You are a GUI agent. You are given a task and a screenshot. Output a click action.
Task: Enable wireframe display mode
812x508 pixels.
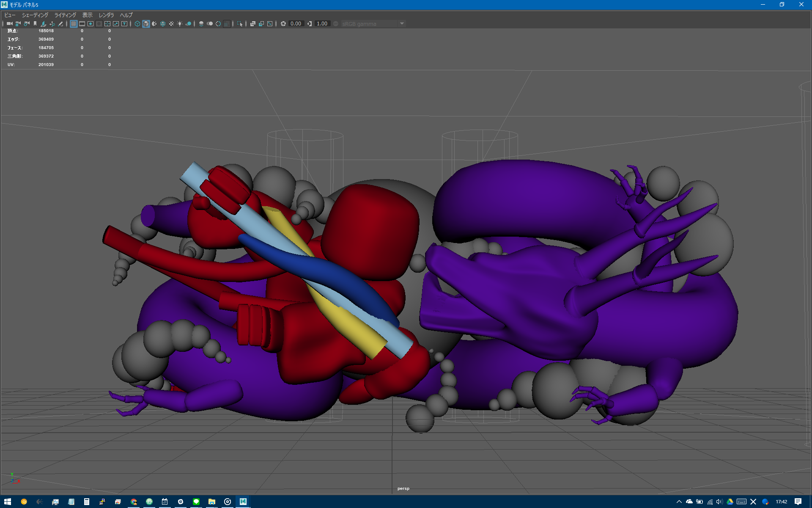pos(137,24)
